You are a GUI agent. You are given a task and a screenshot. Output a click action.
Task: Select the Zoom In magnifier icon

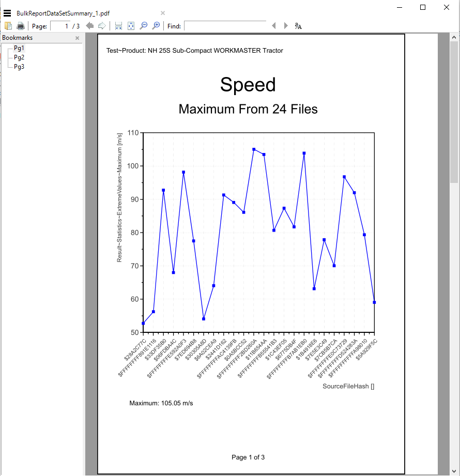[x=156, y=25]
